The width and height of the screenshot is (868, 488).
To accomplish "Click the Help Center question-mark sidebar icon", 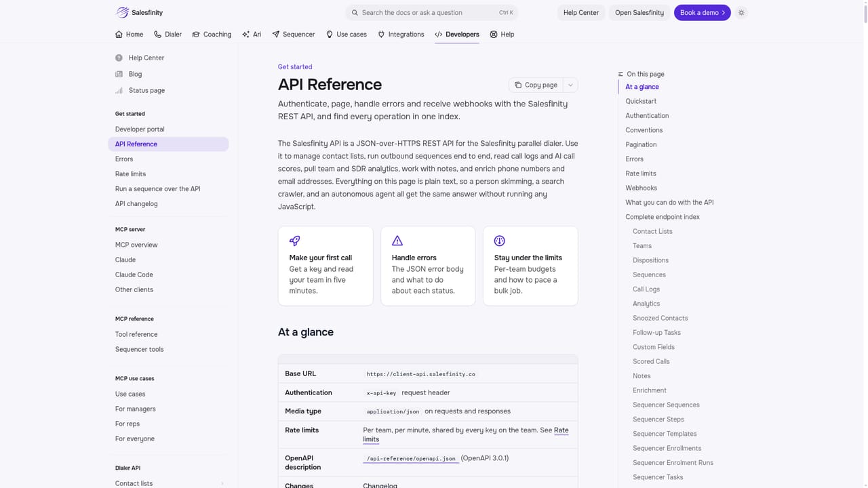I will pos(119,58).
